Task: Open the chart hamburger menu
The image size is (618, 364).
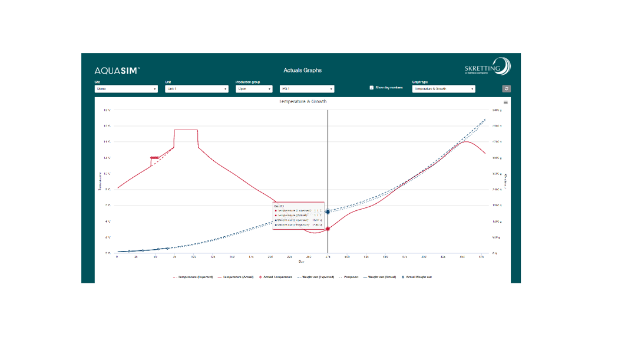Action: 505,102
